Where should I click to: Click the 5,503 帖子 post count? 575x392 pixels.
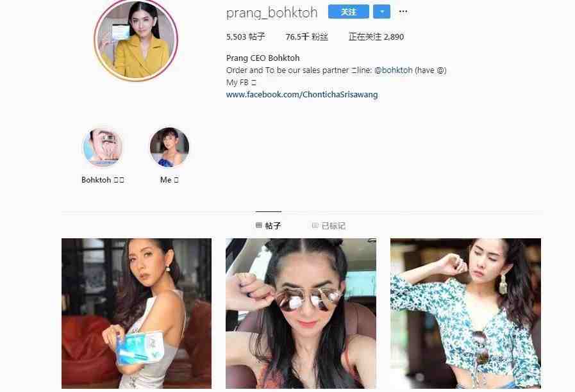pyautogui.click(x=246, y=37)
